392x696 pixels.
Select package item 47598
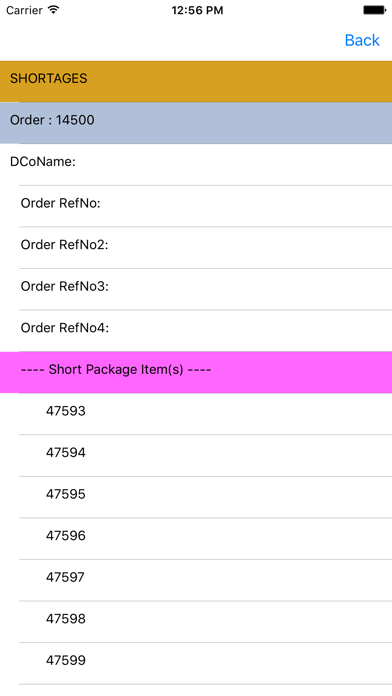click(x=196, y=621)
